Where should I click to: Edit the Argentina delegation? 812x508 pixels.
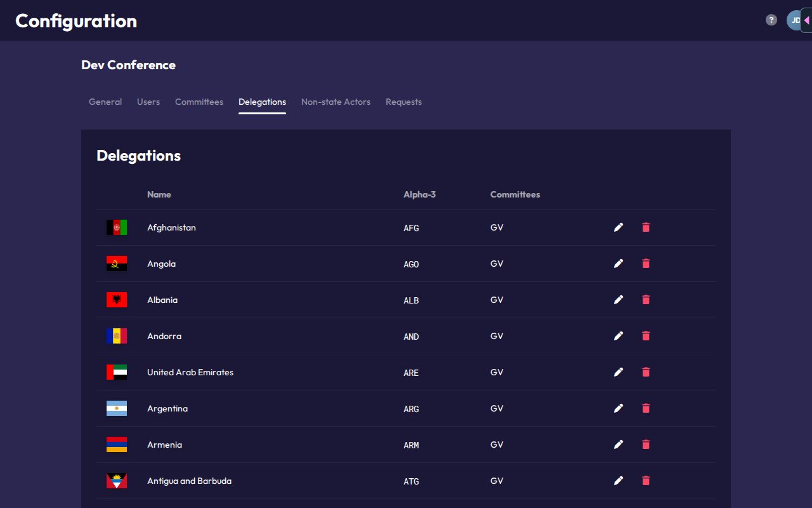619,408
